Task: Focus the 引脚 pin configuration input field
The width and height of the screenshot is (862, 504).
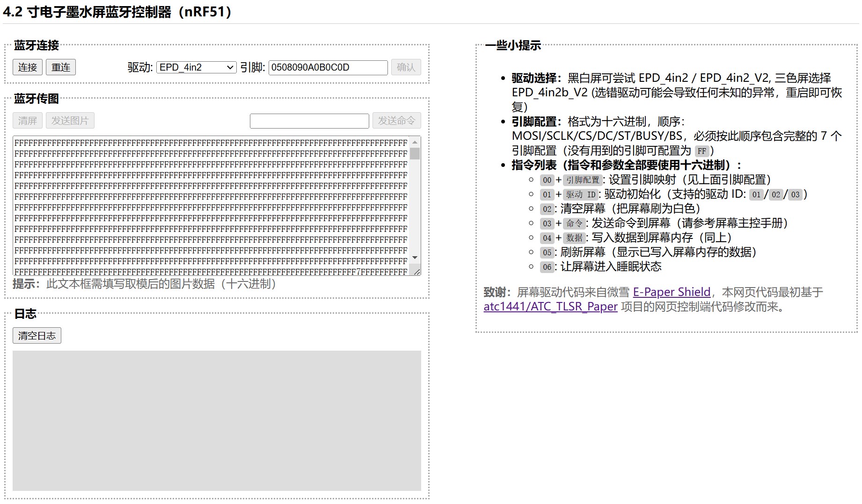Action: coord(328,67)
